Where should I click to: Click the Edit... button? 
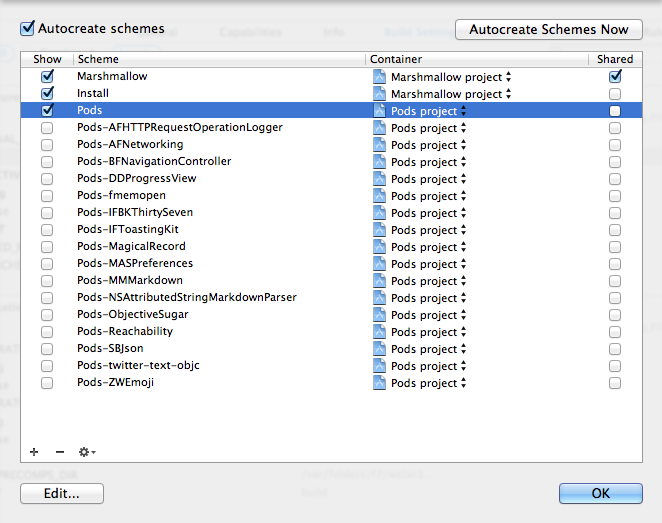click(62, 493)
